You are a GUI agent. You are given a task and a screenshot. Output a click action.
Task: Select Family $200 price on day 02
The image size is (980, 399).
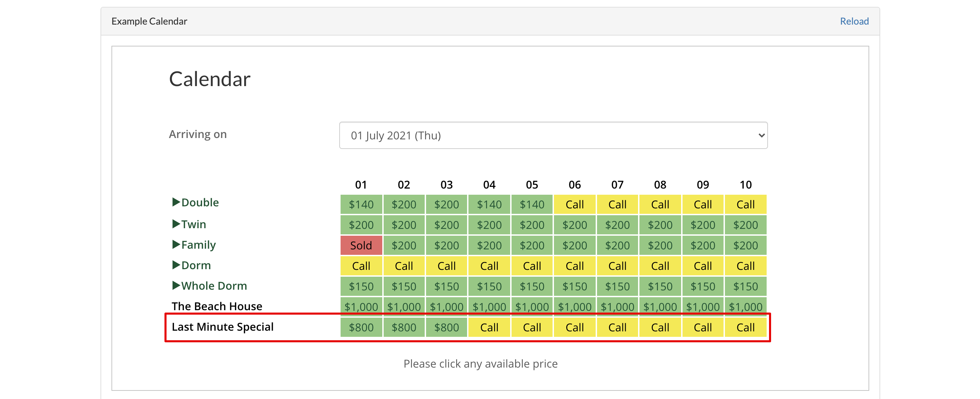403,246
